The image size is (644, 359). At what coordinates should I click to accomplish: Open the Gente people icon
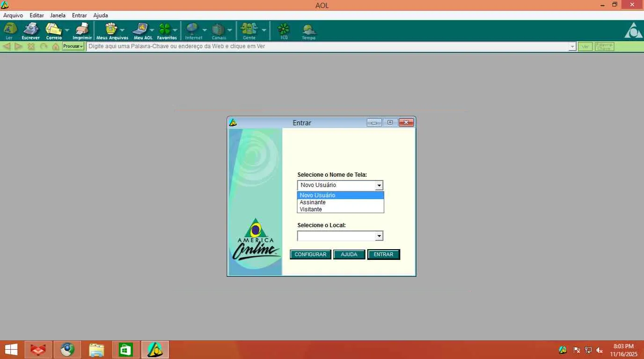pos(249,30)
